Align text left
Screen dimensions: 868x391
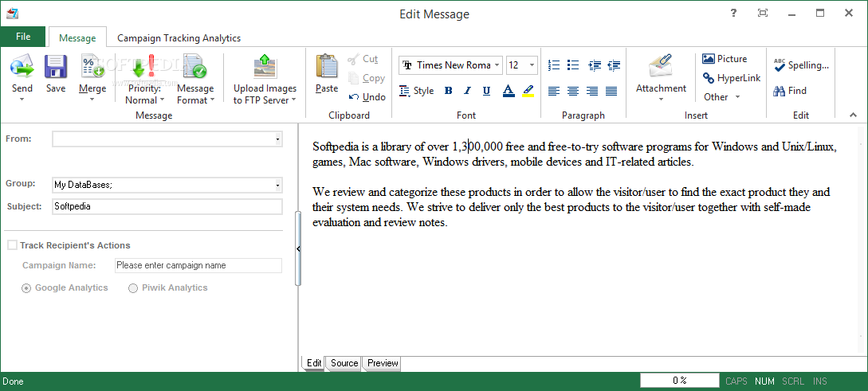point(554,92)
